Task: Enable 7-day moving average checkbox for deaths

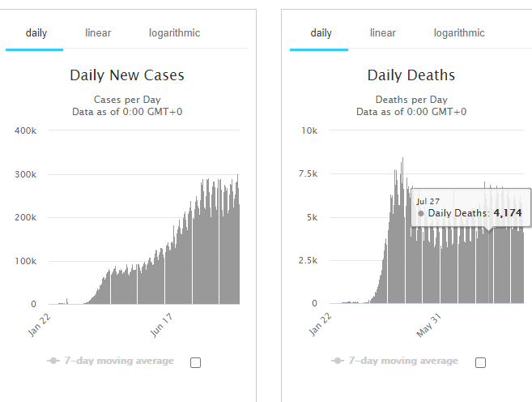Action: (x=480, y=362)
